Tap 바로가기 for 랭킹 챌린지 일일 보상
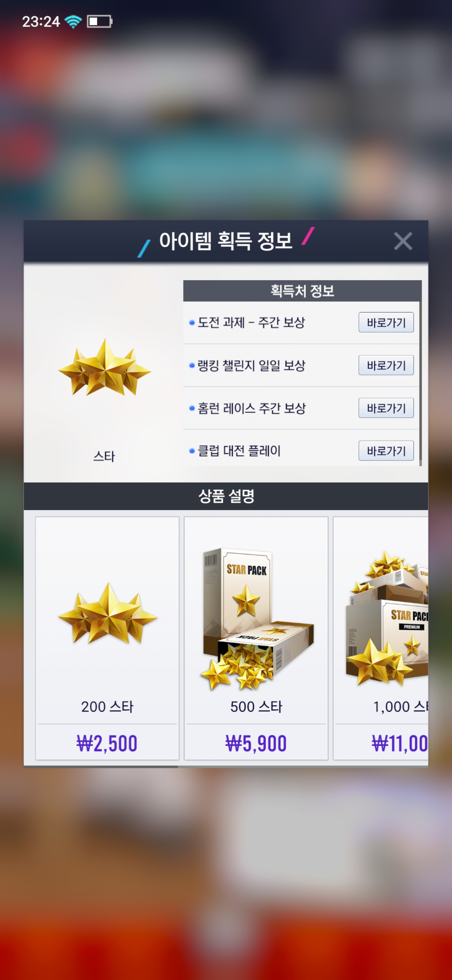The image size is (452, 980). point(386,365)
